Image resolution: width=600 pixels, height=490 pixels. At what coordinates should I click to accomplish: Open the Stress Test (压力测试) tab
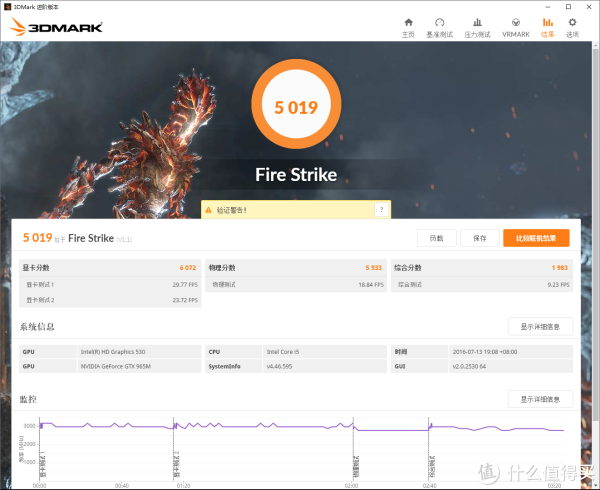point(477,28)
